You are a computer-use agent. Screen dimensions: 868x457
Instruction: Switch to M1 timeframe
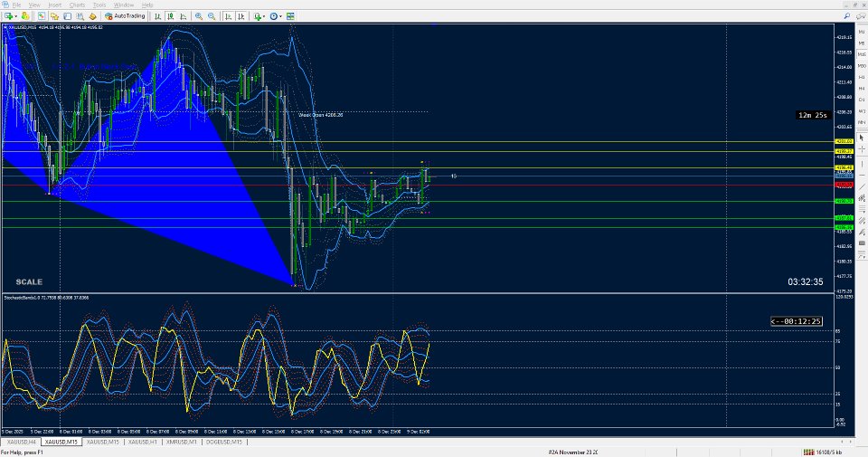(x=862, y=32)
